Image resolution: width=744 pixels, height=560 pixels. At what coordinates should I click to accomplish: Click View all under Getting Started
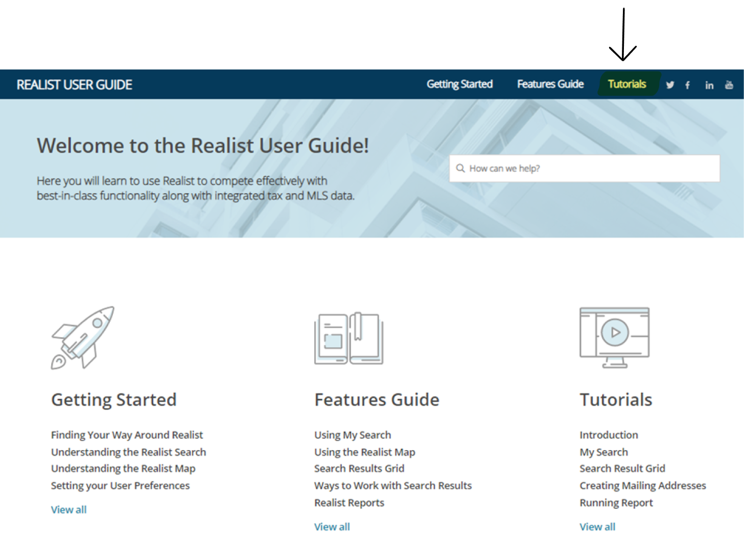[x=68, y=509]
